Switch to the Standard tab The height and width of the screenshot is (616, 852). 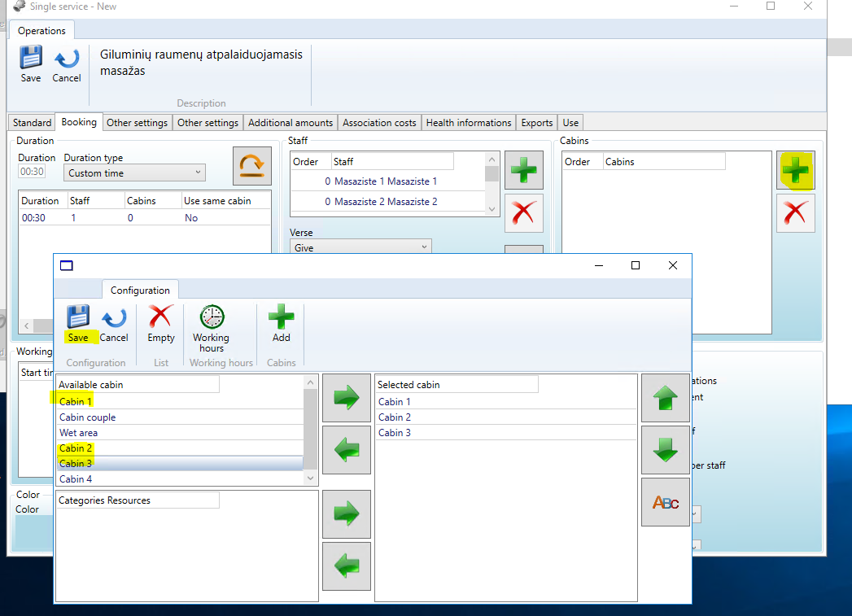(32, 123)
